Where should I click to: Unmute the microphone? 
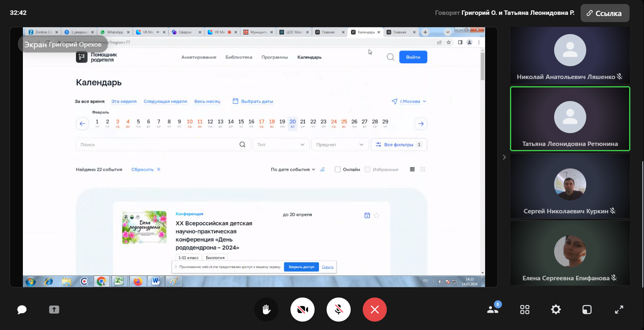339,310
